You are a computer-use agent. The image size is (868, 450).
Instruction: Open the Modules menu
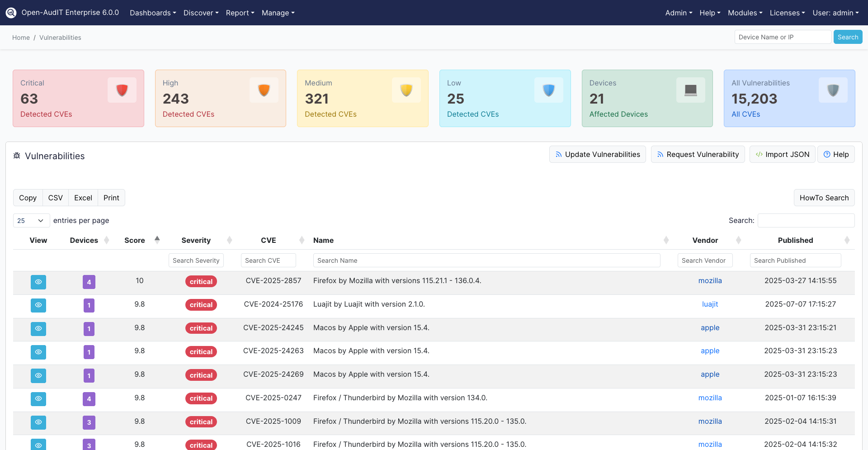tap(745, 13)
